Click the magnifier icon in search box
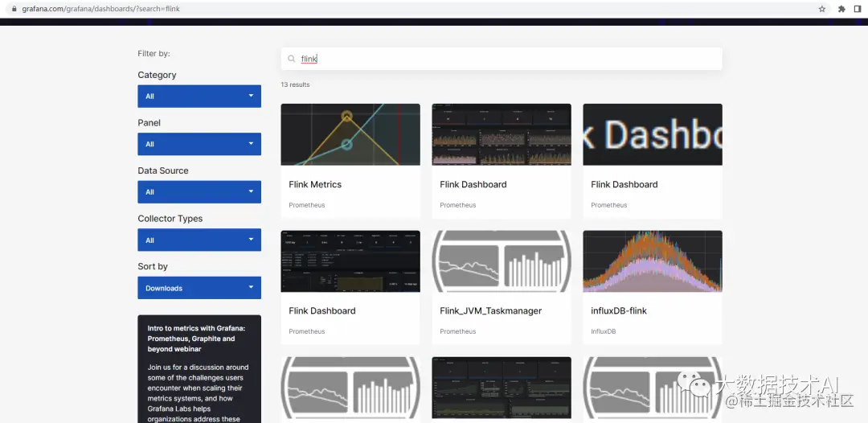This screenshot has height=423, width=868. coord(291,59)
